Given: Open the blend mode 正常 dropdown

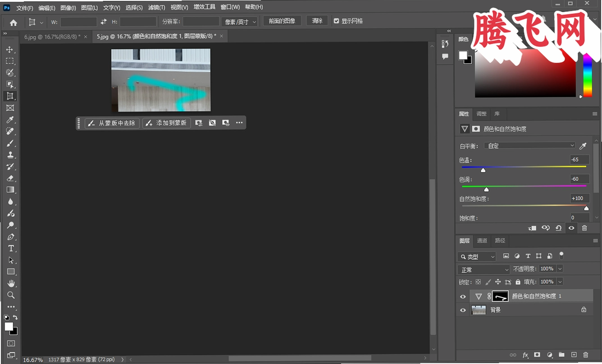Looking at the screenshot, I should (483, 270).
